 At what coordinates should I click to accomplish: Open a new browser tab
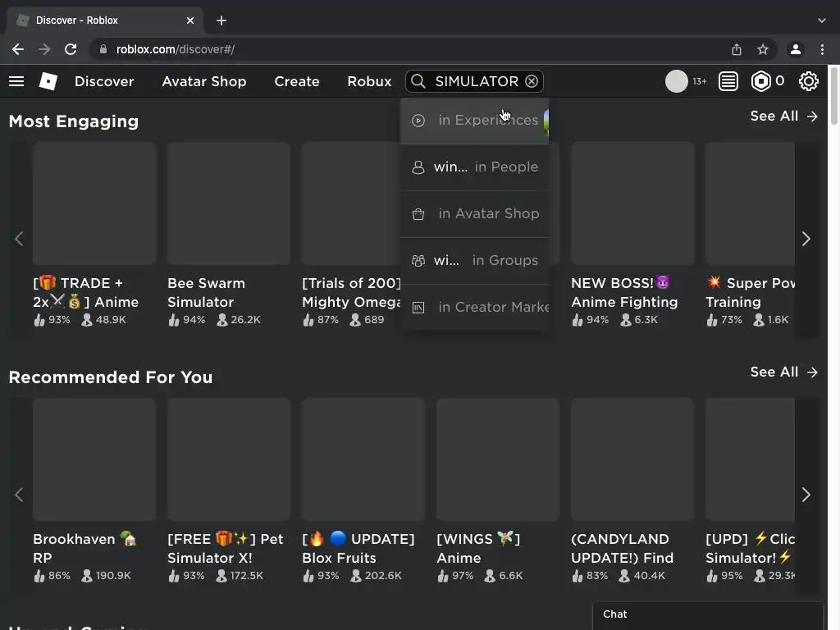[x=221, y=21]
